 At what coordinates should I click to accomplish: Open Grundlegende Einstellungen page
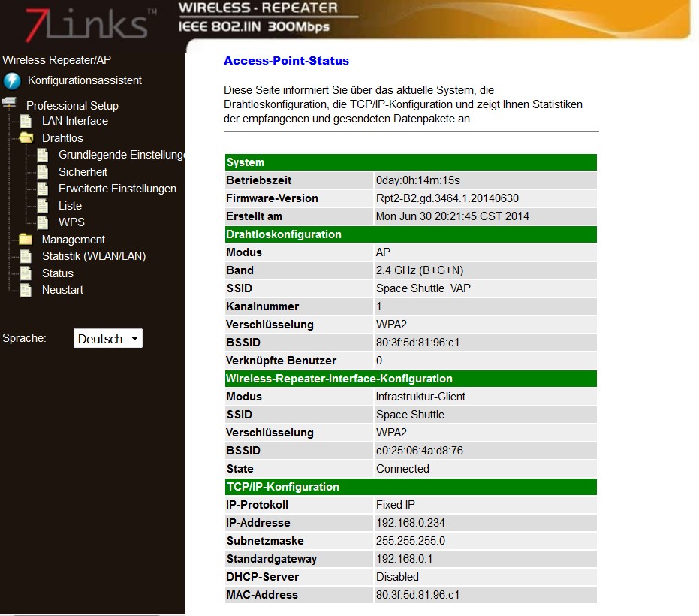pyautogui.click(x=122, y=155)
